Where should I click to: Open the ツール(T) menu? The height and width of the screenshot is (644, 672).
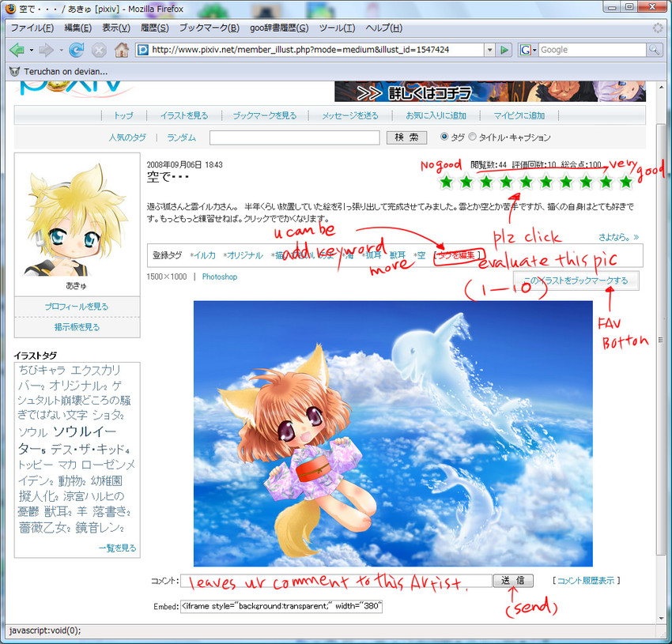coord(337,28)
